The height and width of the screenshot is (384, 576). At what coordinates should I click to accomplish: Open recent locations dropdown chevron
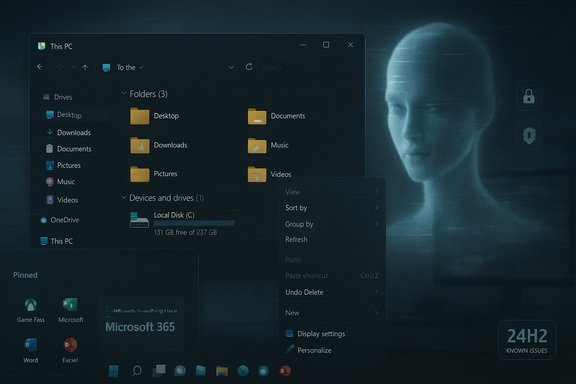(73, 67)
